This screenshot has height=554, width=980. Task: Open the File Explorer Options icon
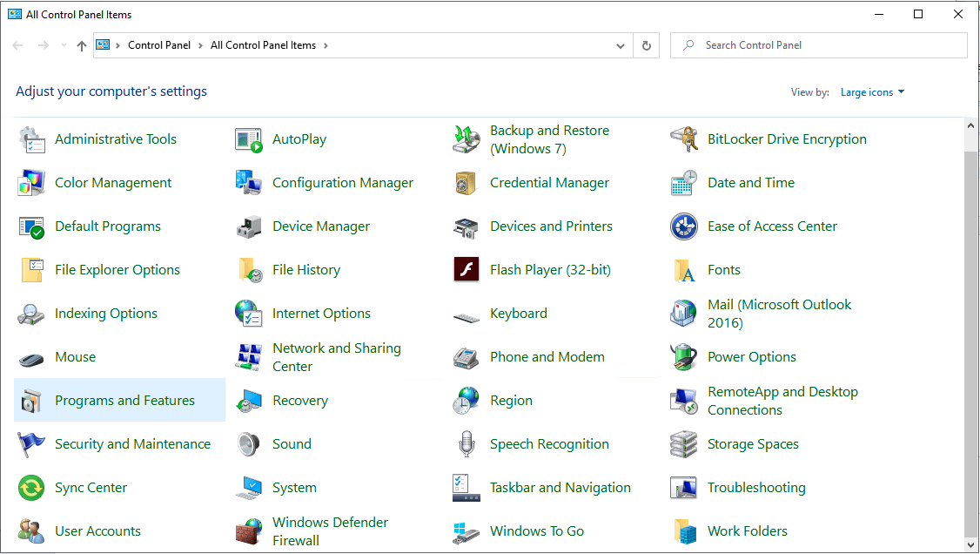pyautogui.click(x=31, y=270)
